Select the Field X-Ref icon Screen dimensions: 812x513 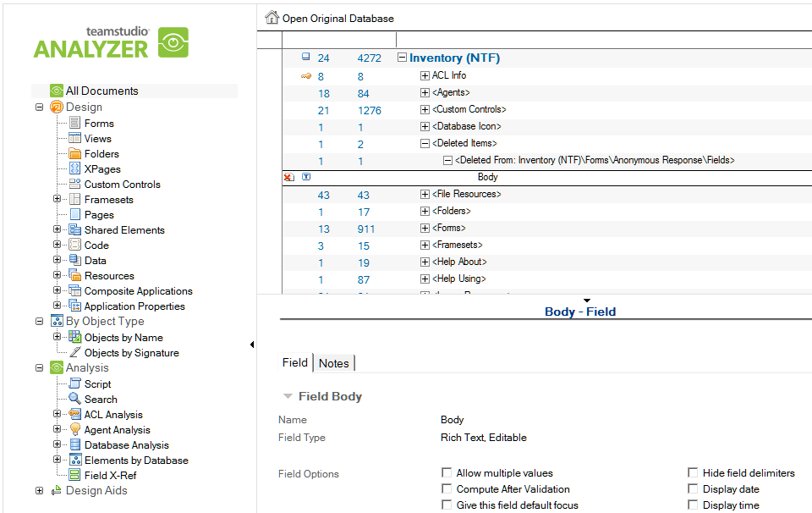coord(75,475)
